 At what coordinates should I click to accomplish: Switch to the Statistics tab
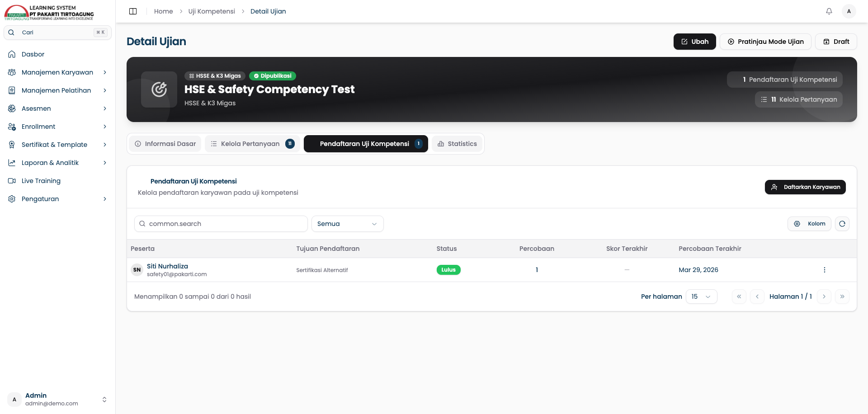(457, 144)
